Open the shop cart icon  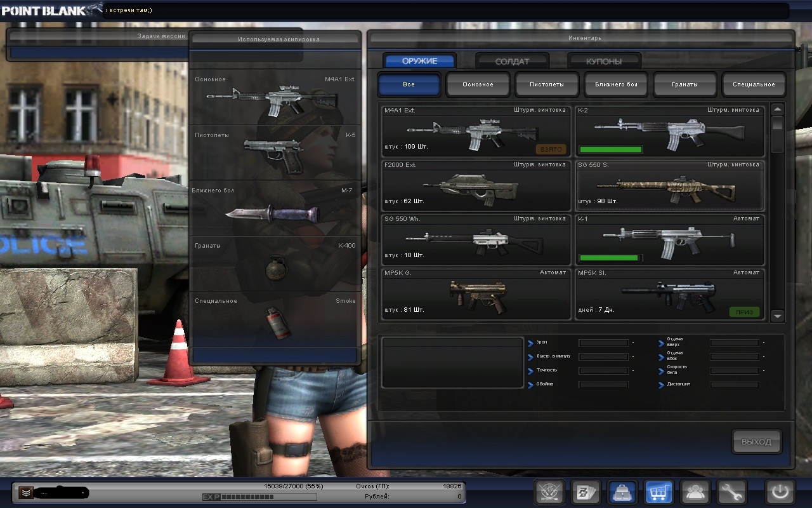point(658,492)
